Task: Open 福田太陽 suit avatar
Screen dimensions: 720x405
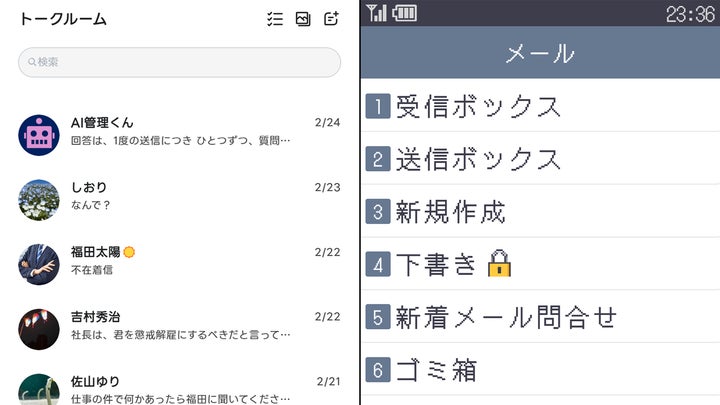Action: pos(39,264)
